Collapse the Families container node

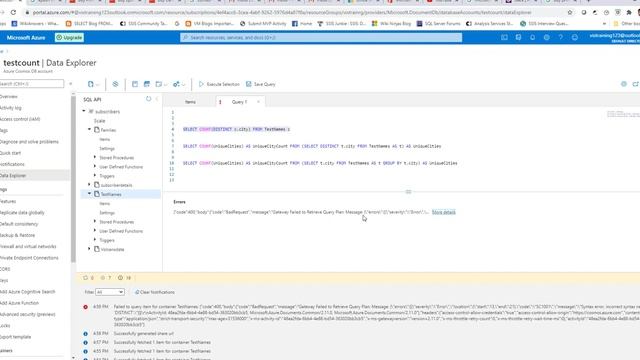point(89,129)
